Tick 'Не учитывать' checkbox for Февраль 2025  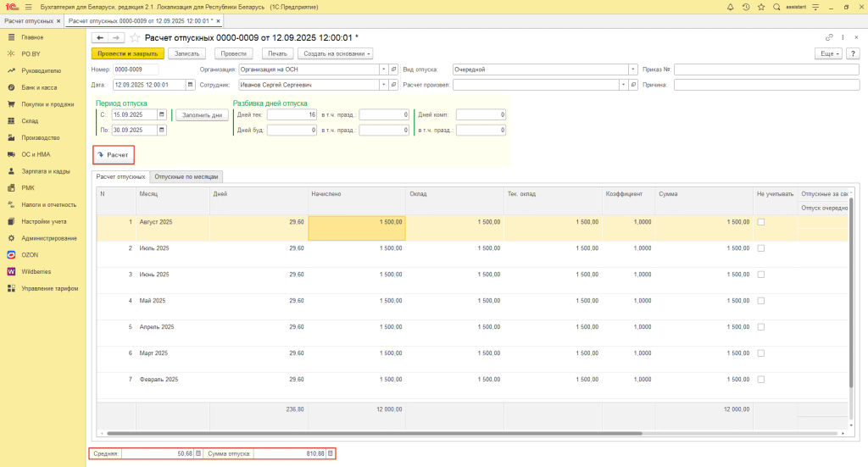760,379
